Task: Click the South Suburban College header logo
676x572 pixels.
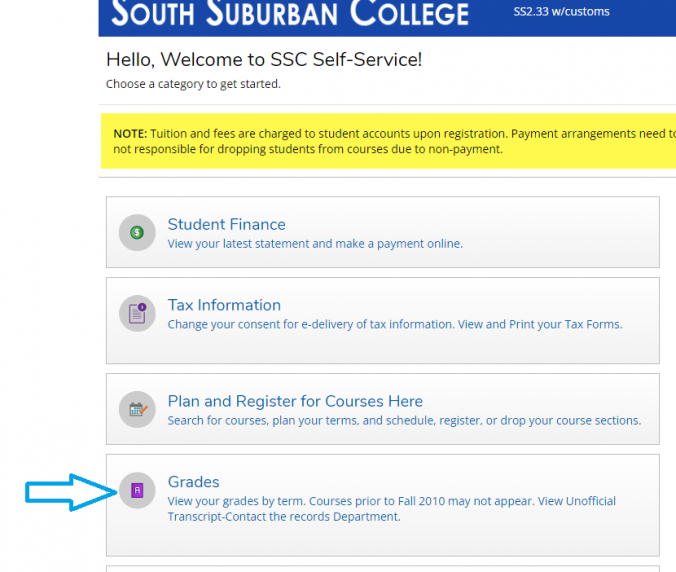Action: 289,14
